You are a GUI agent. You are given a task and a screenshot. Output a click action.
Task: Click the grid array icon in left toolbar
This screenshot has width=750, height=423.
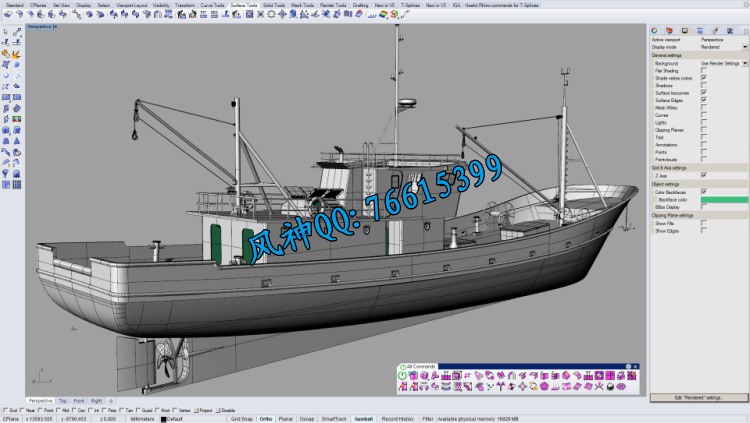pyautogui.click(x=16, y=185)
